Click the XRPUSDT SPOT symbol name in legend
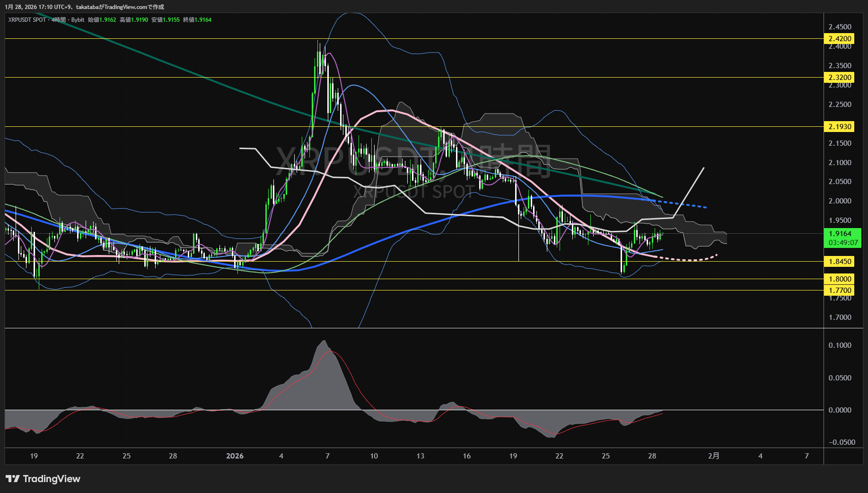The height and width of the screenshot is (493, 868). pyautogui.click(x=27, y=20)
